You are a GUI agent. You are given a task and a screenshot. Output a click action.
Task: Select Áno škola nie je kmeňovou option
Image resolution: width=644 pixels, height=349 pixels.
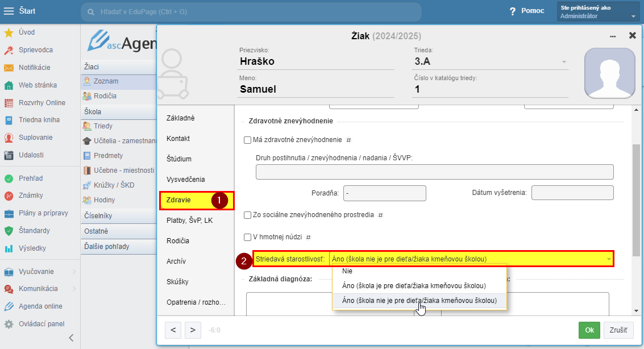tap(419, 301)
